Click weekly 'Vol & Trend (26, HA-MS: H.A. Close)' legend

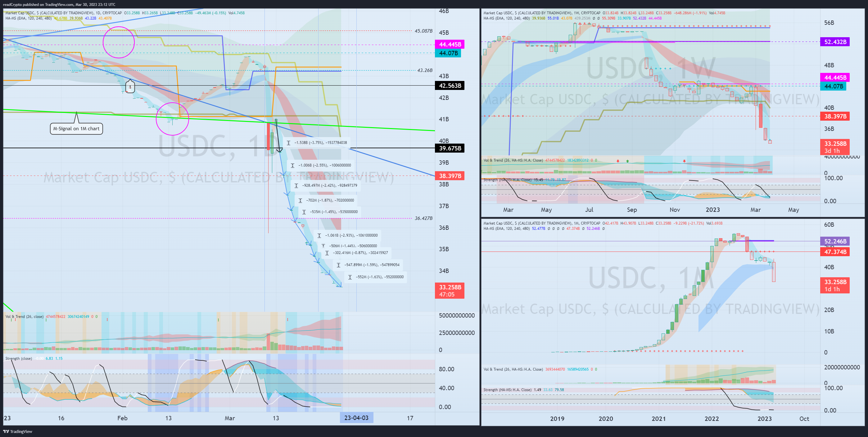(x=513, y=160)
